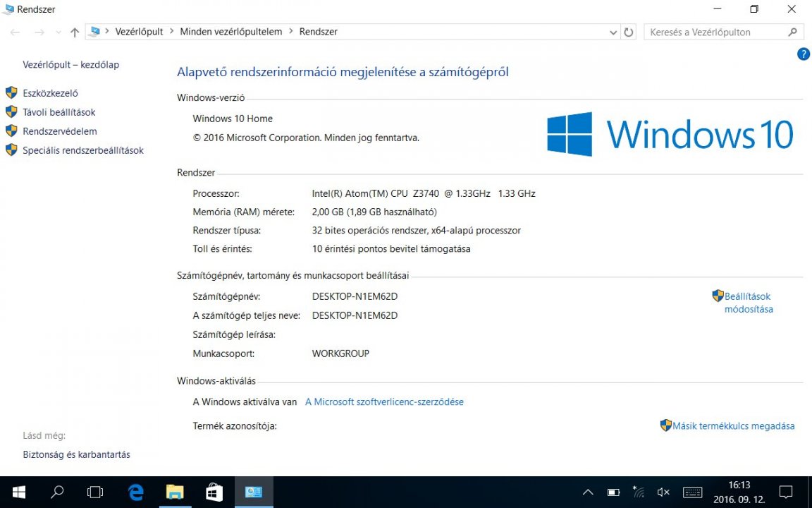Click the Rendszer window taskbar button
Screen dimensions: 812x508
(x=254, y=492)
